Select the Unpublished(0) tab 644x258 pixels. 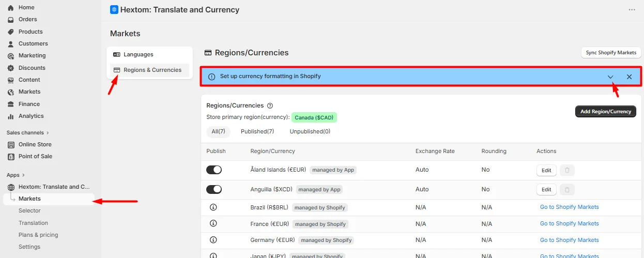pos(310,132)
